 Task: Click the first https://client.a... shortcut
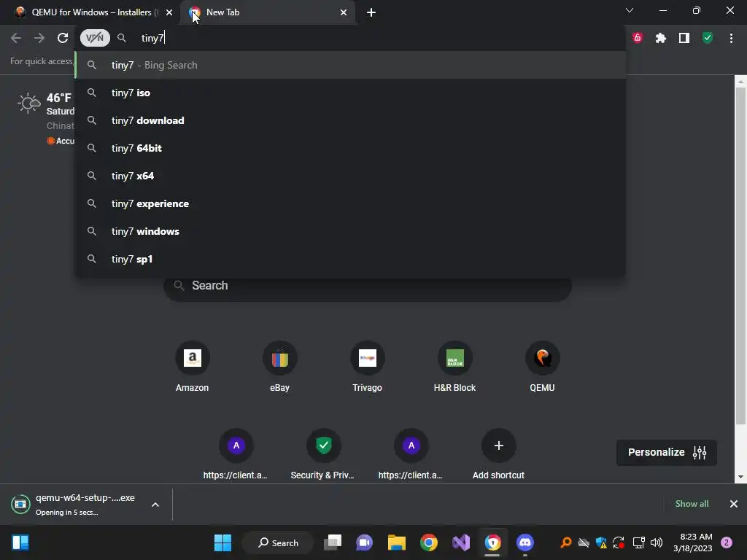236,454
